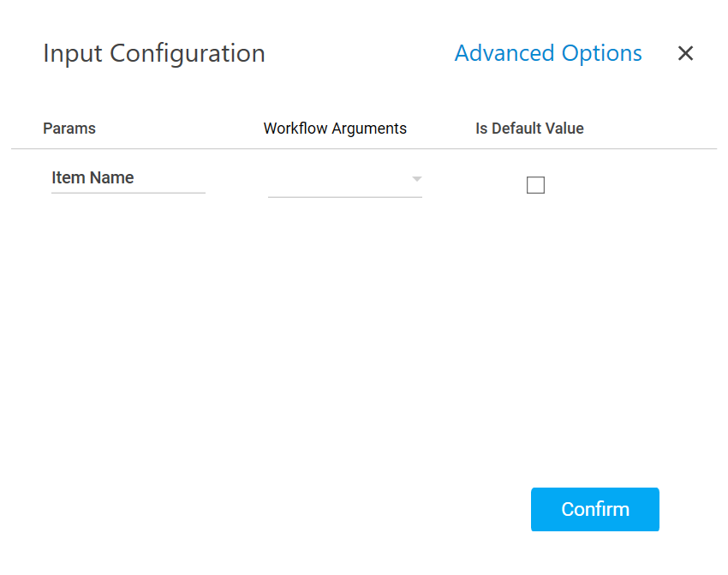The height and width of the screenshot is (575, 728).
Task: Click the Params column header
Action: (69, 129)
